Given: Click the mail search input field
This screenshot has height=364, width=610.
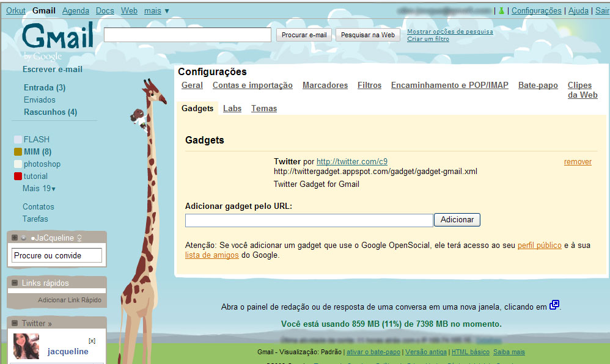Looking at the screenshot, I should tap(188, 35).
